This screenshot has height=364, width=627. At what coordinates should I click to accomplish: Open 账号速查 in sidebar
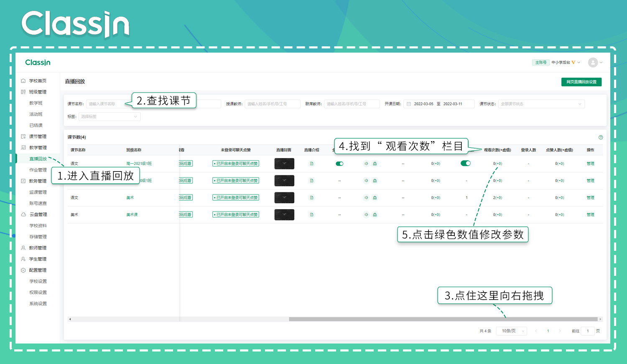[38, 203]
